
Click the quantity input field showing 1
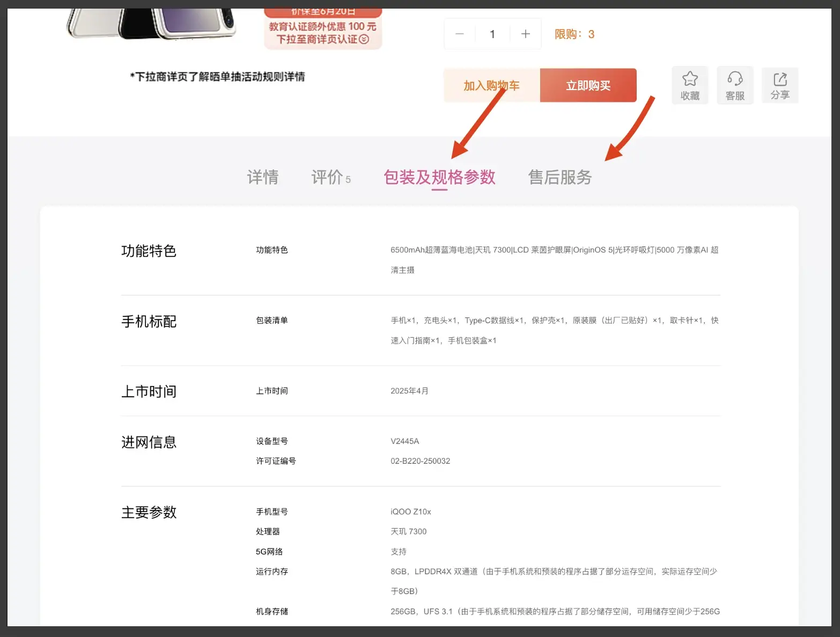click(x=492, y=34)
